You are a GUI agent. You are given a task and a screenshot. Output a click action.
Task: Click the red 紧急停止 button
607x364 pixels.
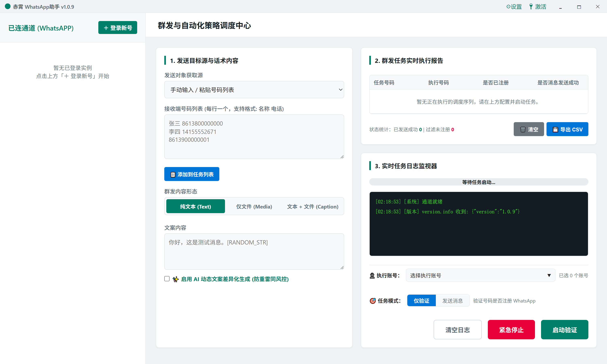[x=511, y=330]
